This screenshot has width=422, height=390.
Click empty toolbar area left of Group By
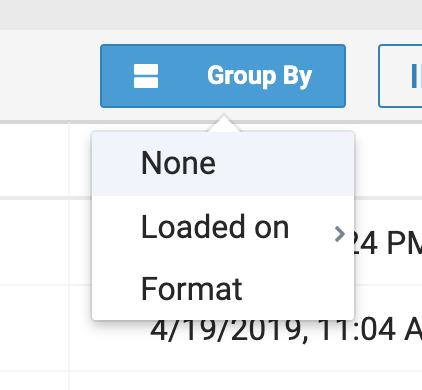[x=50, y=75]
